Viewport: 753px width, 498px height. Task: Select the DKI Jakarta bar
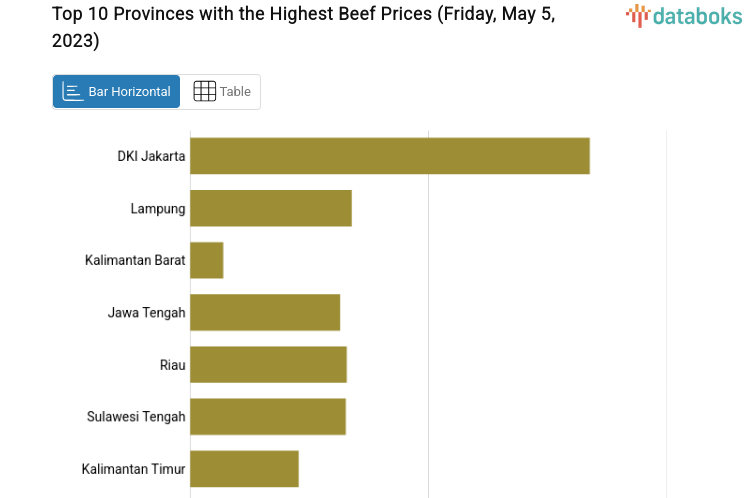(389, 156)
